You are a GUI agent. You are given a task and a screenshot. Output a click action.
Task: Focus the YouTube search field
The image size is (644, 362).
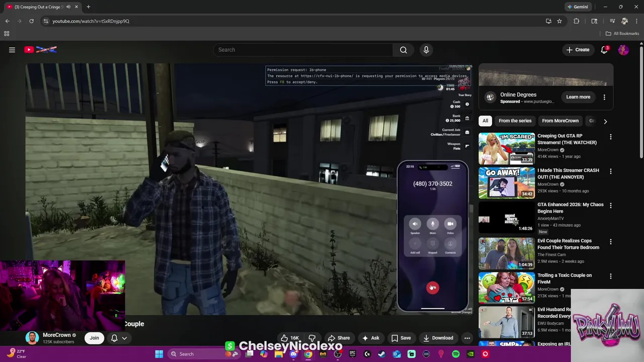pos(303,50)
